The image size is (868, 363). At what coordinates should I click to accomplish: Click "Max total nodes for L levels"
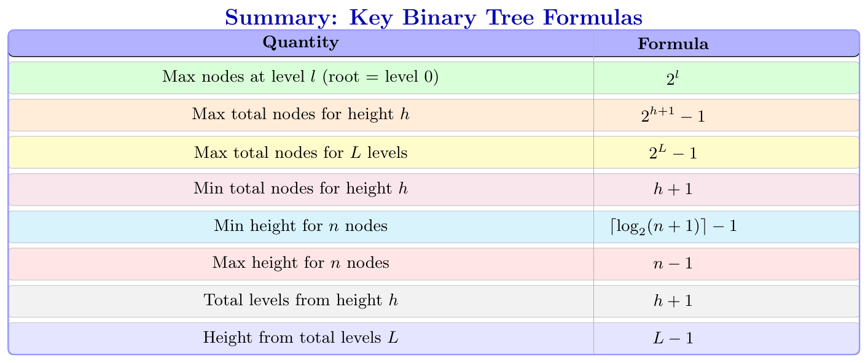[x=300, y=152]
